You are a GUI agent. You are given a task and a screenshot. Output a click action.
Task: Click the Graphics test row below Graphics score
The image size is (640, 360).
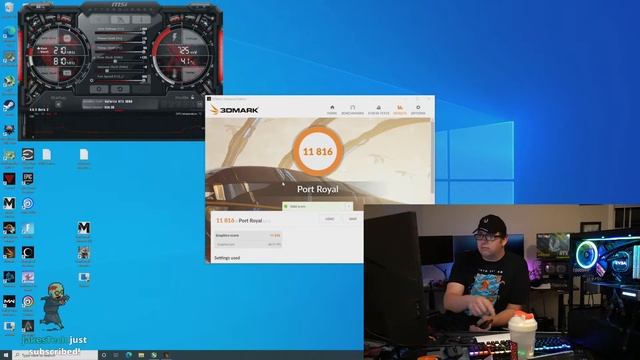pyautogui.click(x=248, y=244)
